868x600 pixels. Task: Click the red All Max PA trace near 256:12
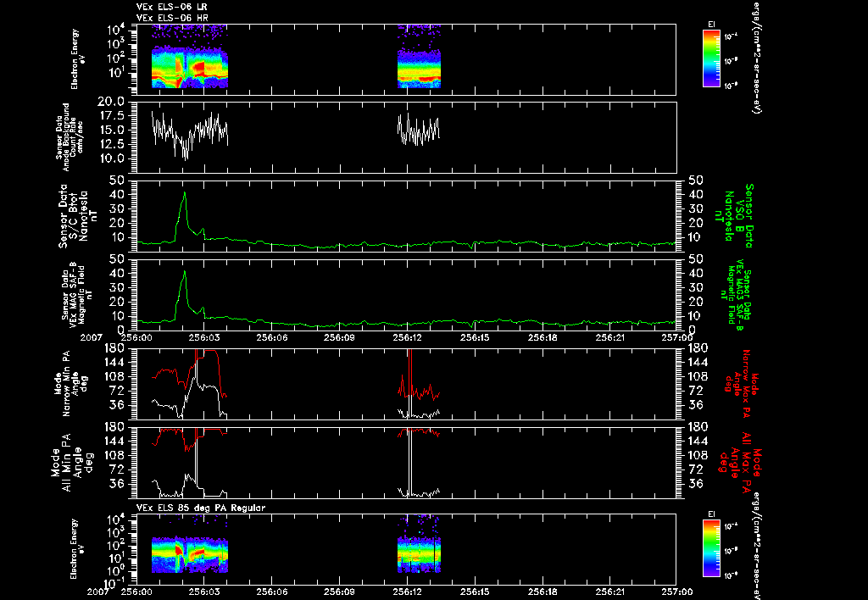pyautogui.click(x=419, y=432)
